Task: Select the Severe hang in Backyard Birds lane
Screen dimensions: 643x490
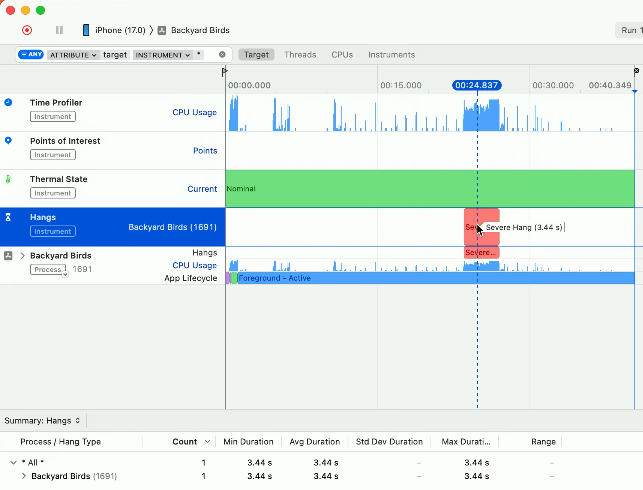Action: click(x=481, y=253)
